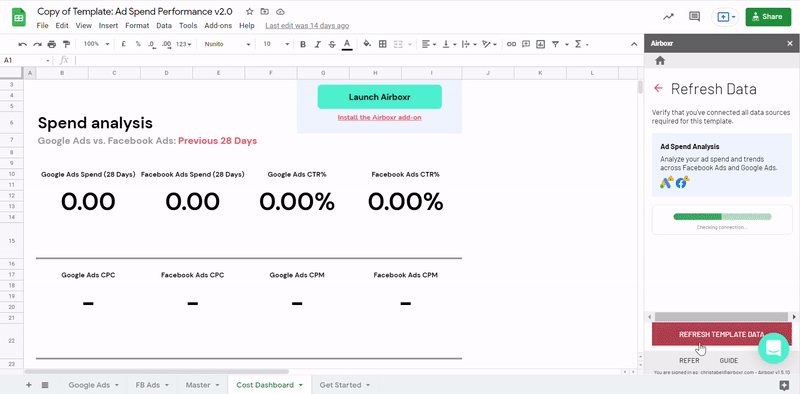Click the merge cells icon
The height and width of the screenshot is (394, 800).
[398, 44]
